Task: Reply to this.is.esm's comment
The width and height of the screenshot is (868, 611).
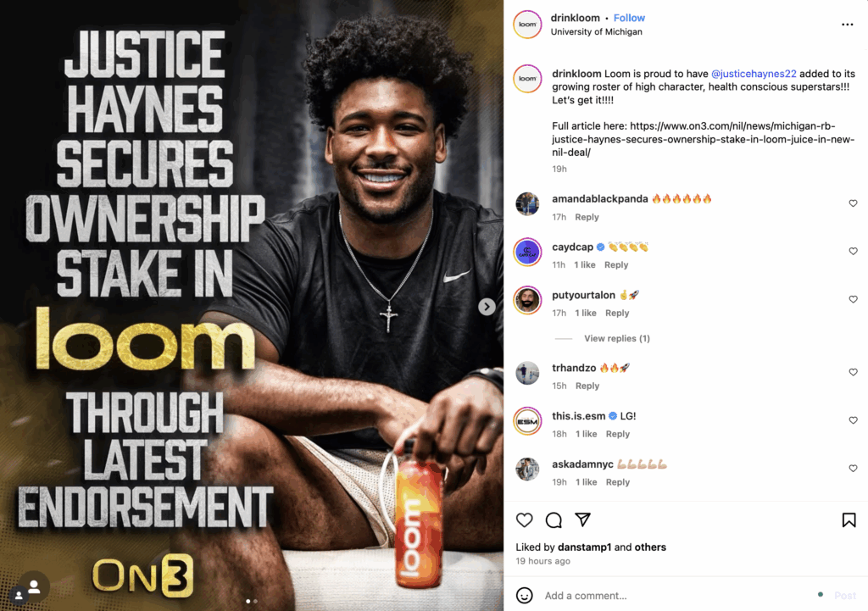Action: pos(618,434)
